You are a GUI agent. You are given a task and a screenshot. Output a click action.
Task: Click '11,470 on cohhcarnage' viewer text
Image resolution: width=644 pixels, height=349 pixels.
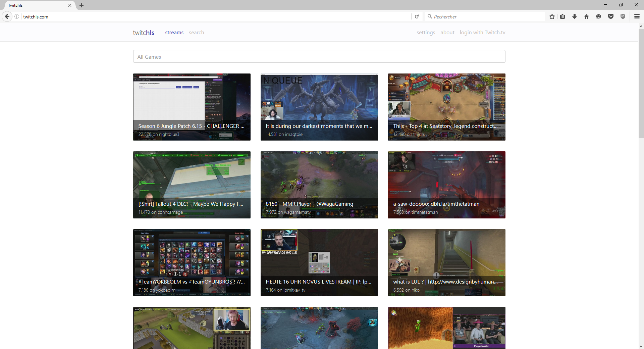tap(161, 212)
